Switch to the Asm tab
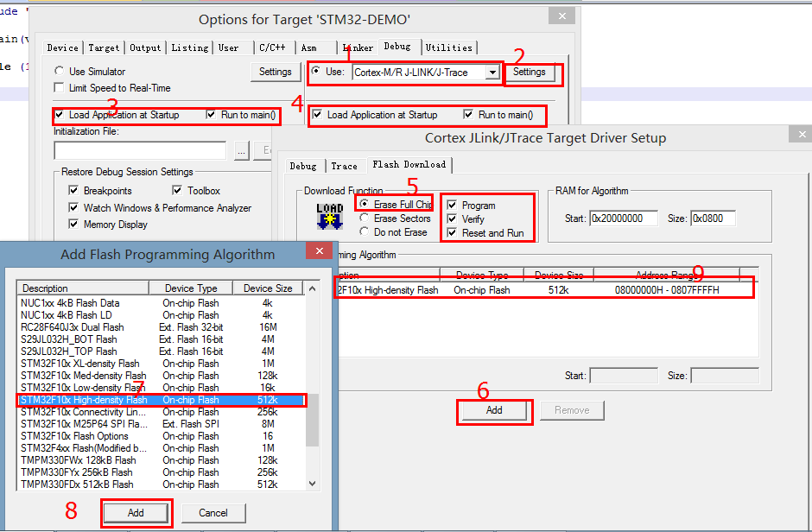812x532 pixels. point(309,47)
